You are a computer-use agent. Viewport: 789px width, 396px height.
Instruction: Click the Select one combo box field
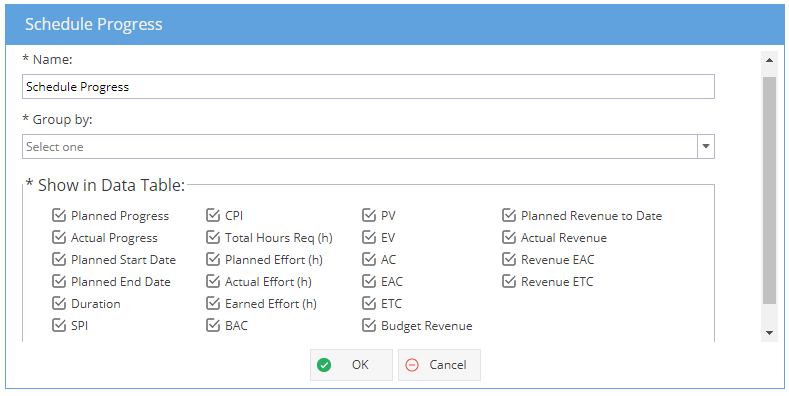(360, 146)
